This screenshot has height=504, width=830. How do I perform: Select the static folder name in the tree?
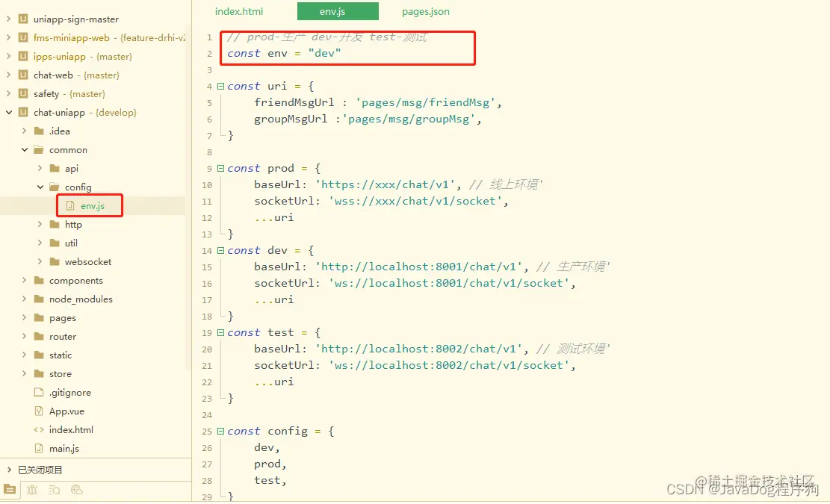pyautogui.click(x=61, y=355)
